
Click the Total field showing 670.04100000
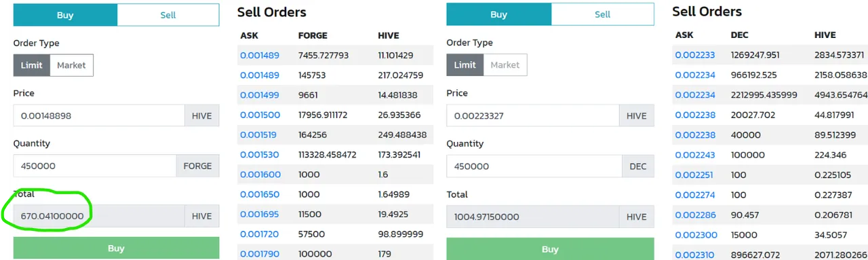click(x=99, y=216)
